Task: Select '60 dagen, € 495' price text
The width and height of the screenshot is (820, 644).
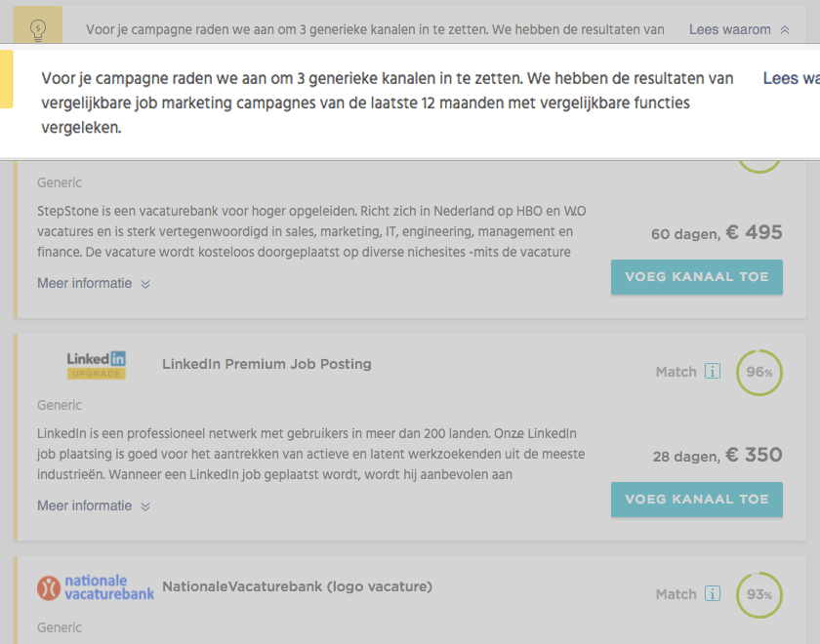Action: (717, 232)
